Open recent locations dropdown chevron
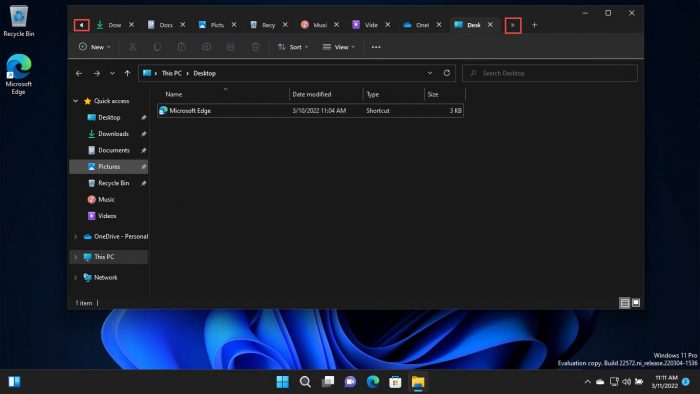Screen dimensions: 700x394 click(112, 73)
